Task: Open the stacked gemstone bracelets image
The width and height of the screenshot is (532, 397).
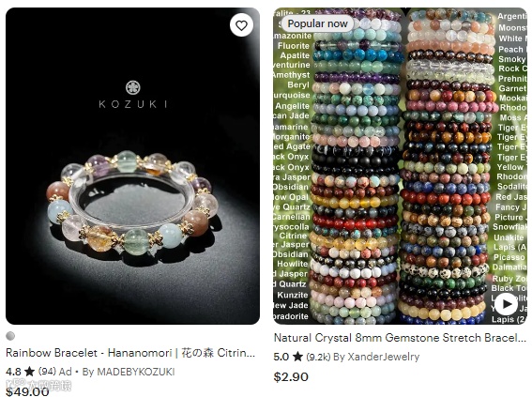Action: click(401, 166)
